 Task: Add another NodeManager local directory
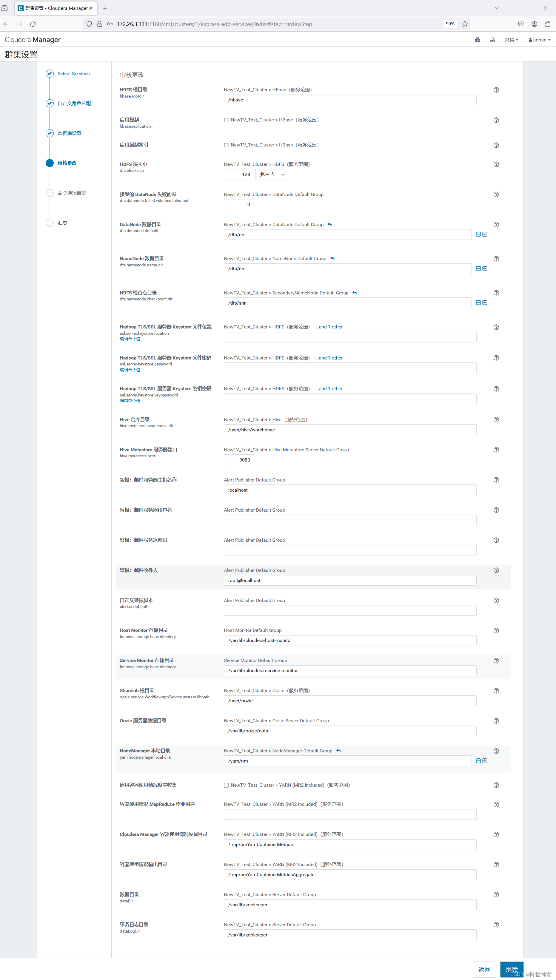pyautogui.click(x=485, y=761)
